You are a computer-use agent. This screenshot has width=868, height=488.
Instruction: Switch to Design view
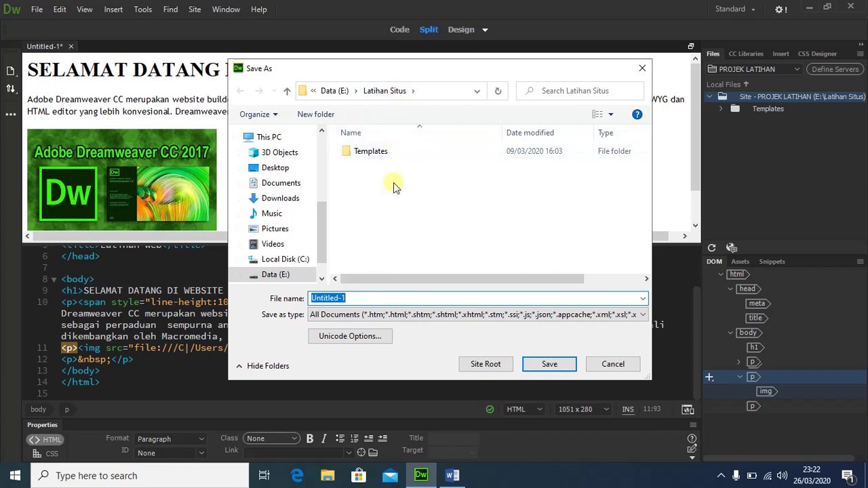pyautogui.click(x=461, y=30)
